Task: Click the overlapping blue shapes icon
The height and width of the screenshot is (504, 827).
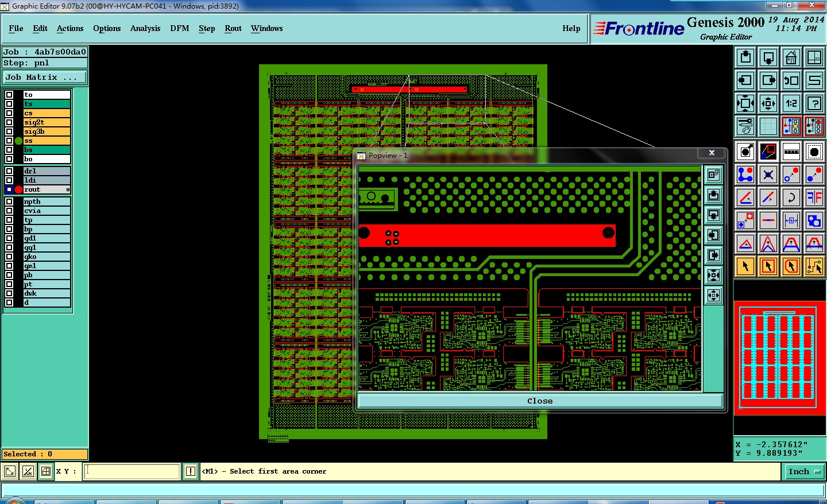Action: pyautogui.click(x=814, y=220)
